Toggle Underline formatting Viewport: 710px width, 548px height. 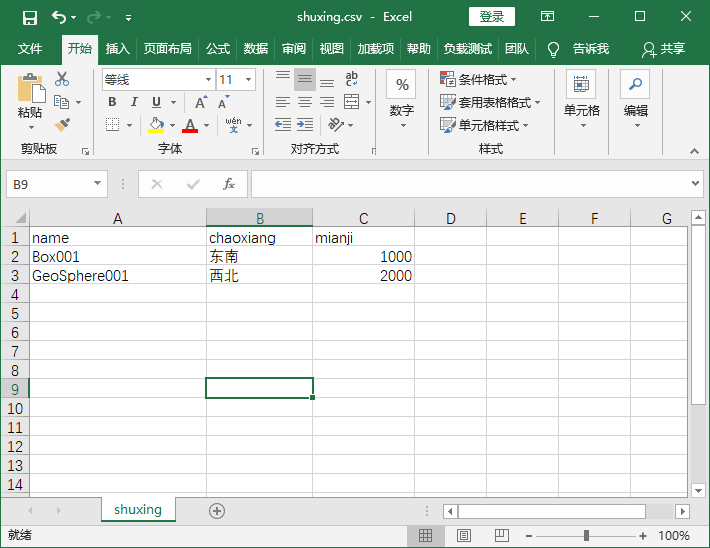[x=156, y=102]
